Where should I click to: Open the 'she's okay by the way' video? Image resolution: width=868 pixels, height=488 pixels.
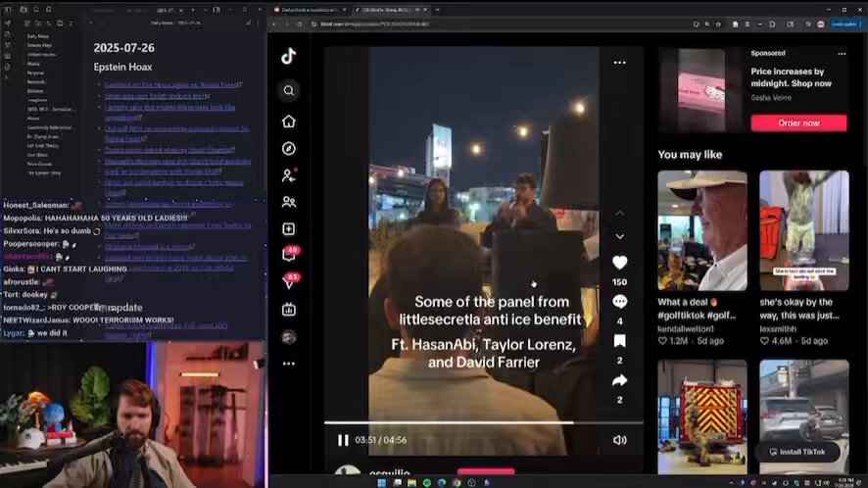(x=803, y=230)
